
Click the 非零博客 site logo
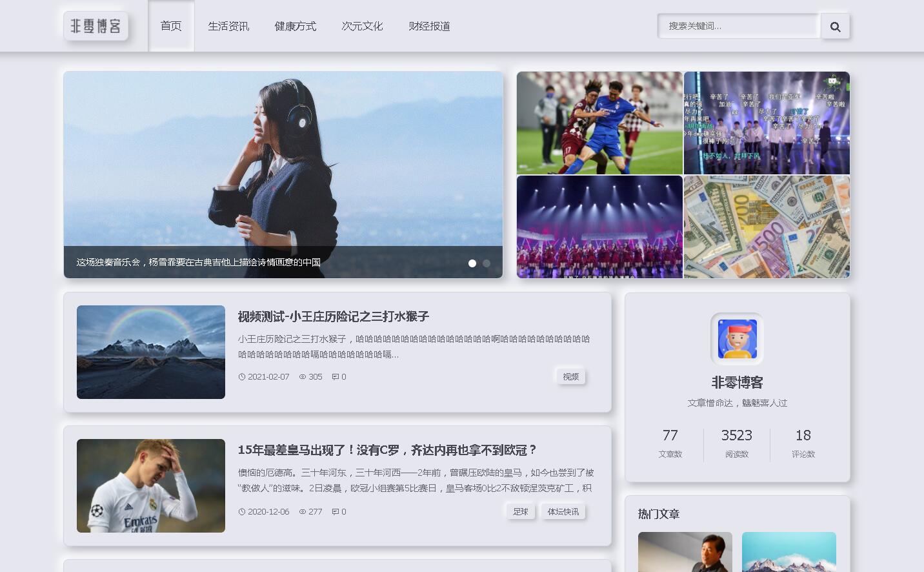[95, 26]
